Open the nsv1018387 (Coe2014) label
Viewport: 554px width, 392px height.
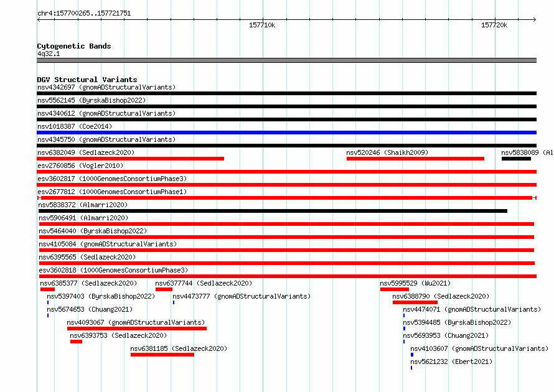point(75,126)
